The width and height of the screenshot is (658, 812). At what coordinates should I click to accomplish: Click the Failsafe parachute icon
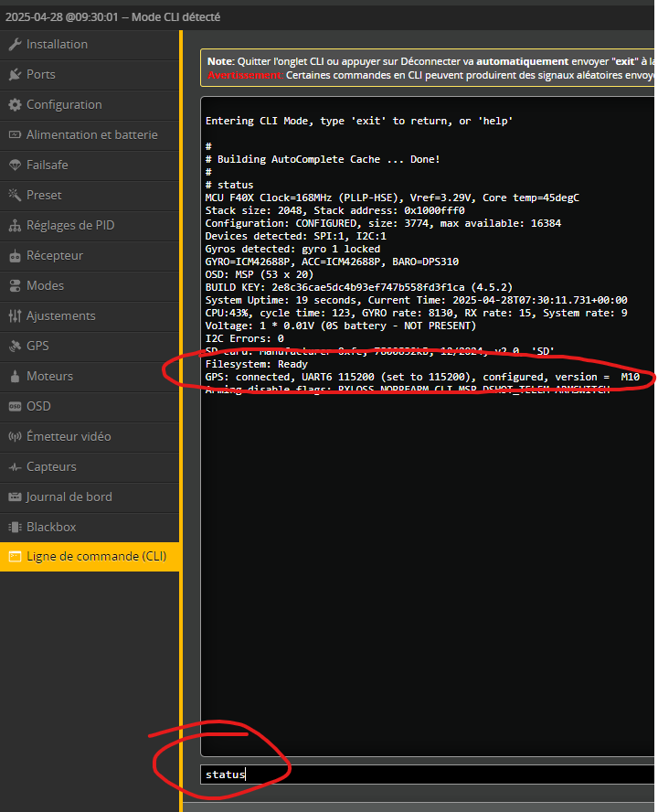click(x=15, y=166)
